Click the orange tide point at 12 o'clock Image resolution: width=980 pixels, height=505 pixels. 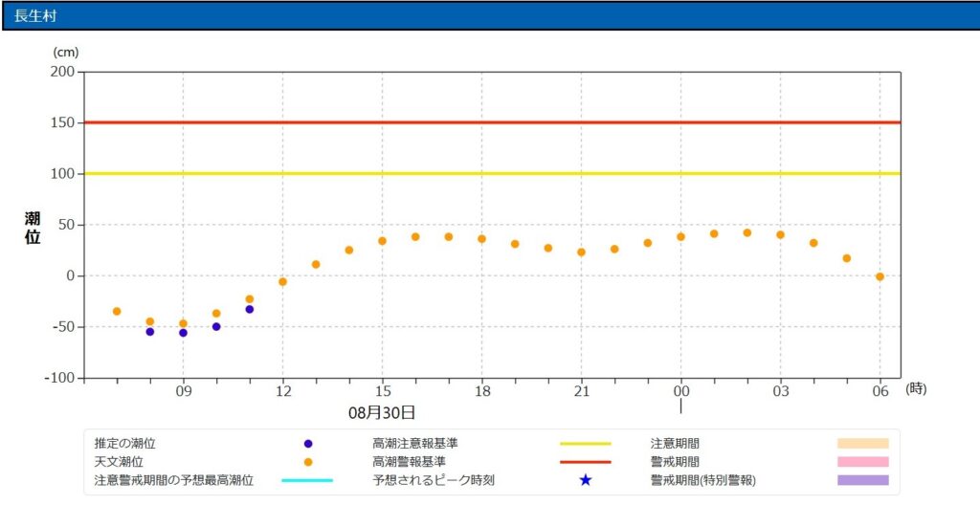(282, 282)
